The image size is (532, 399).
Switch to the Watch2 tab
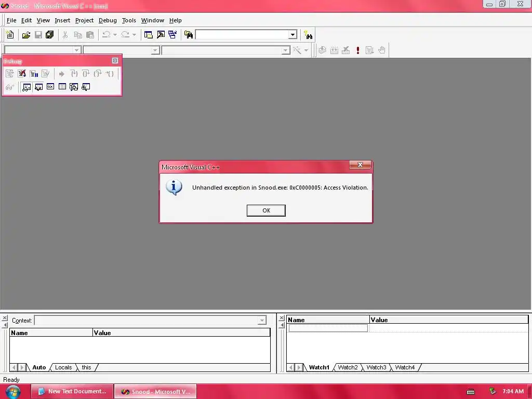348,367
